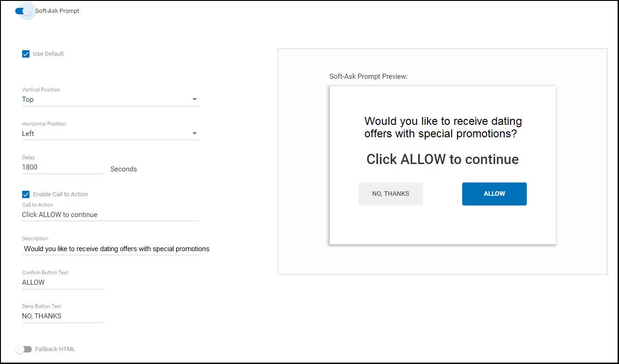Click the Soft-Ask Prompt Preview label

(x=369, y=76)
